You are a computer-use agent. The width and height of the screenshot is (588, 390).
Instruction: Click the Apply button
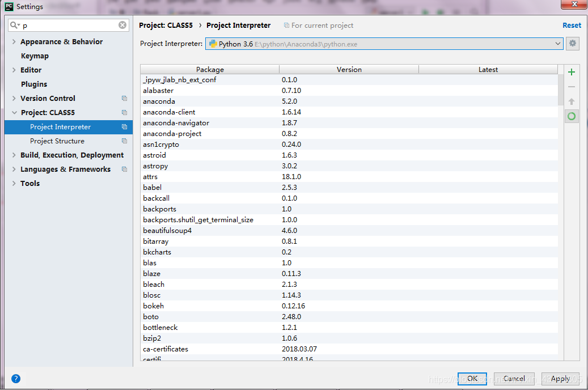560,378
